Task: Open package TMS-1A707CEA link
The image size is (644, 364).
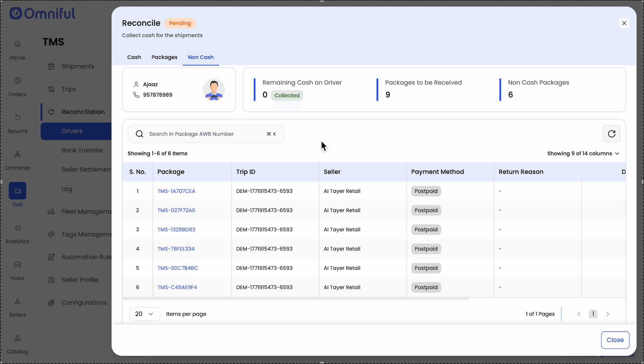Action: (x=176, y=191)
